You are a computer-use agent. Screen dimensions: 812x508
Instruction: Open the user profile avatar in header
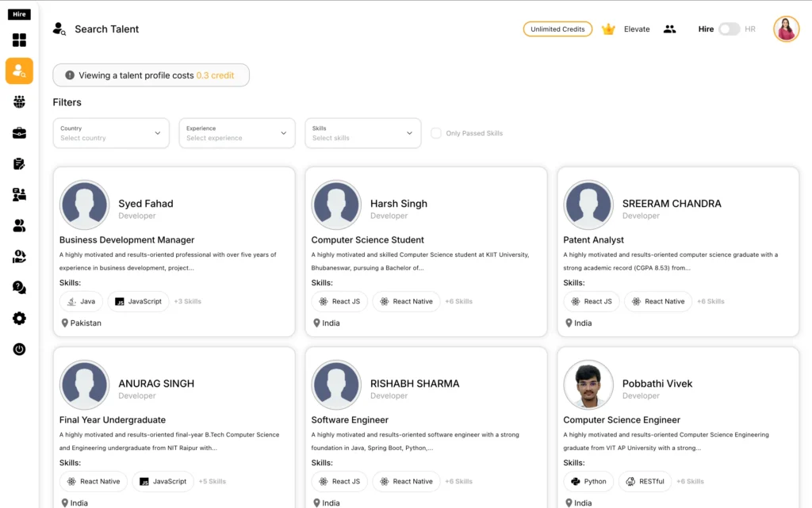click(x=786, y=29)
